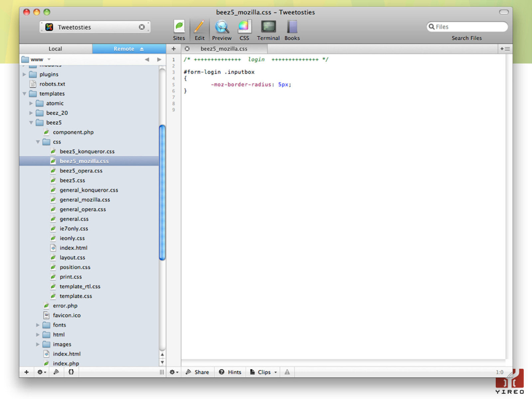
Task: Add a new document tab
Action: click(x=174, y=49)
